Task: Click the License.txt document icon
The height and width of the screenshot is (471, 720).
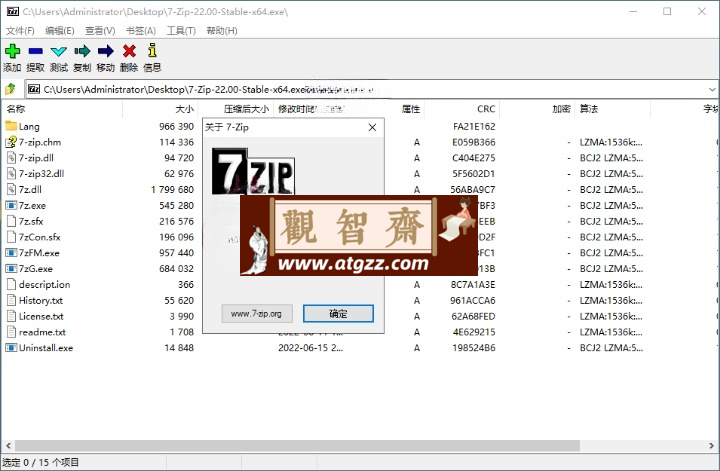Action: pos(11,316)
